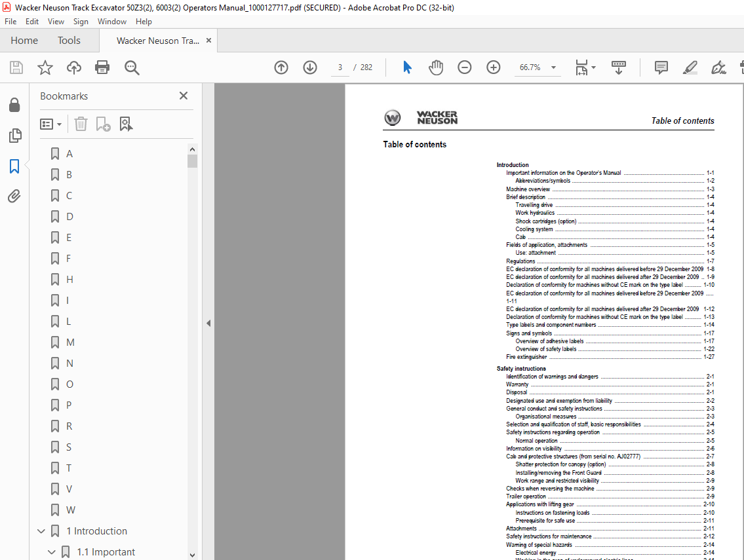
Task: Open the zoom level dropdown arrow
Action: tap(553, 67)
